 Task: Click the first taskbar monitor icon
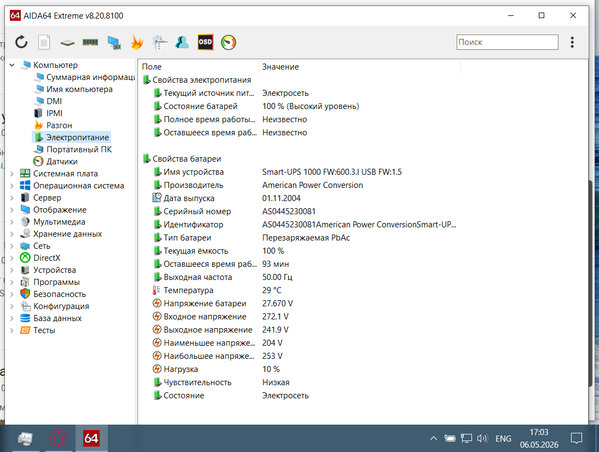26,439
